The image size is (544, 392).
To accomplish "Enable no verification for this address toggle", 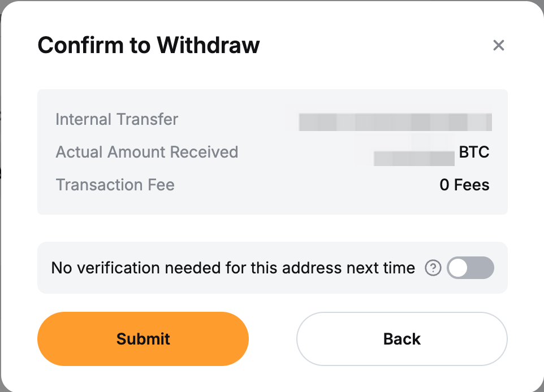I will pyautogui.click(x=470, y=268).
